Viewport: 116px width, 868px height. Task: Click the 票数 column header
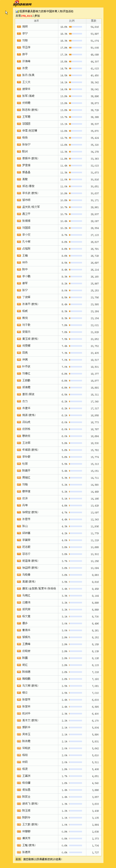click(x=93, y=21)
